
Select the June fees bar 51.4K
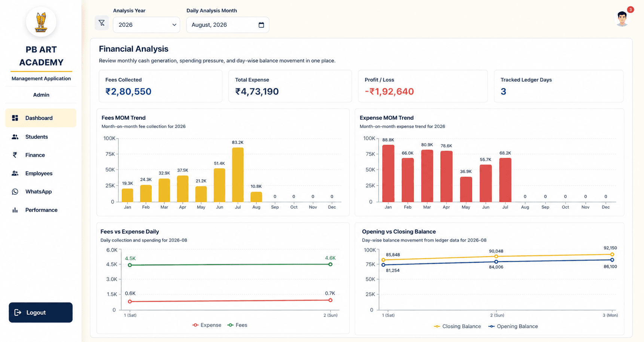point(220,185)
